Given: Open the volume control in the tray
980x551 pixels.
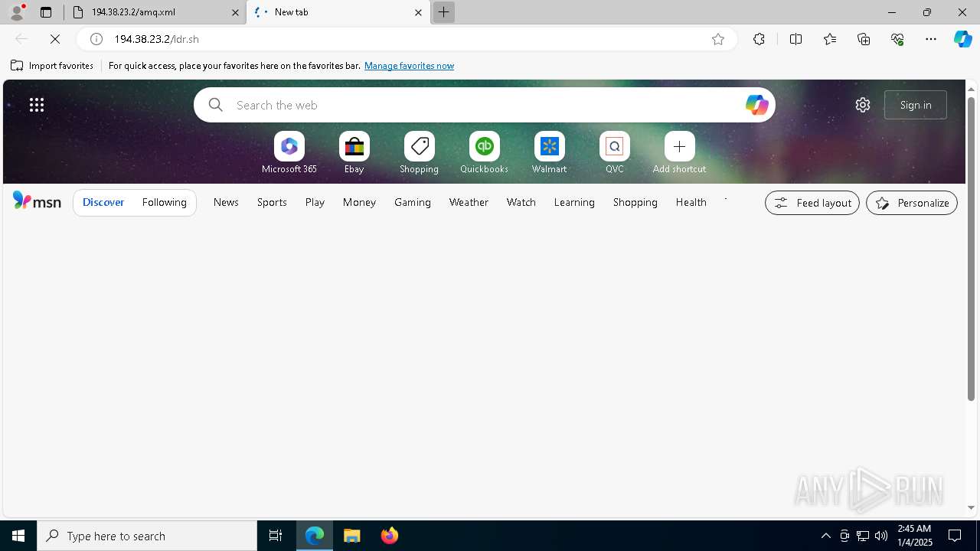Looking at the screenshot, I should click(881, 536).
